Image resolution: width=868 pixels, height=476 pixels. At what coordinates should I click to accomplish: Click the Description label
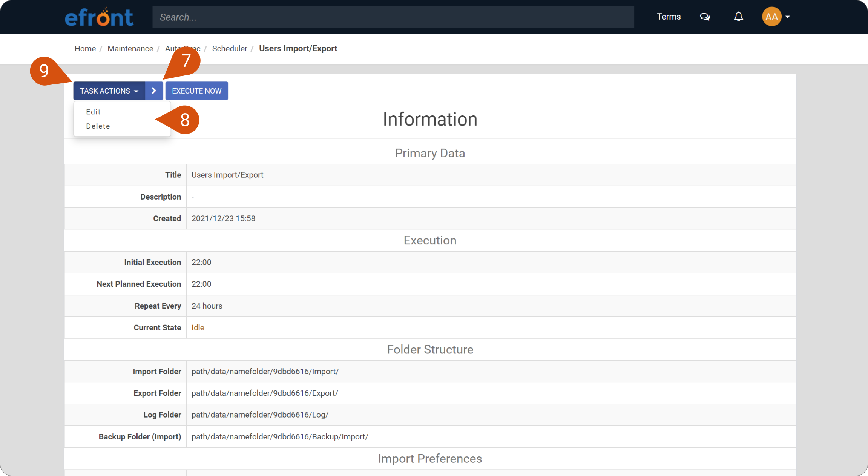tap(161, 197)
